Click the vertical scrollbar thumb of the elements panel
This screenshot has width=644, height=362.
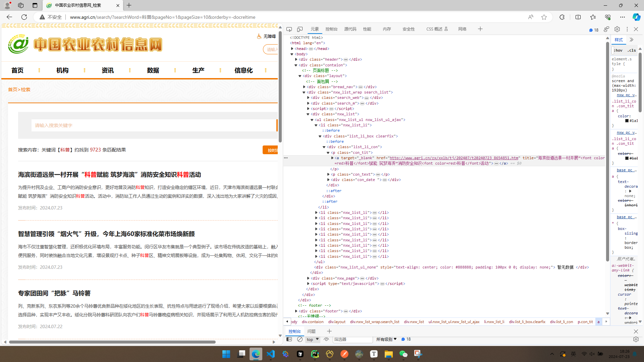(607, 151)
